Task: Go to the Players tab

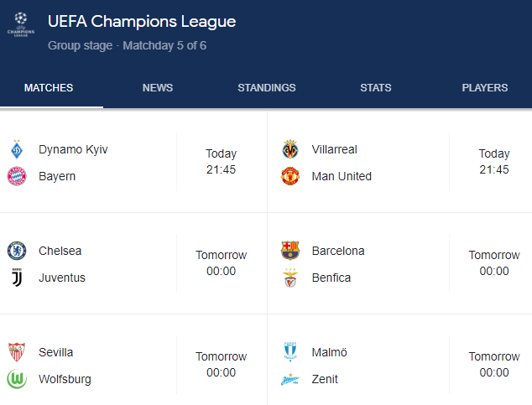Action: 484,88
